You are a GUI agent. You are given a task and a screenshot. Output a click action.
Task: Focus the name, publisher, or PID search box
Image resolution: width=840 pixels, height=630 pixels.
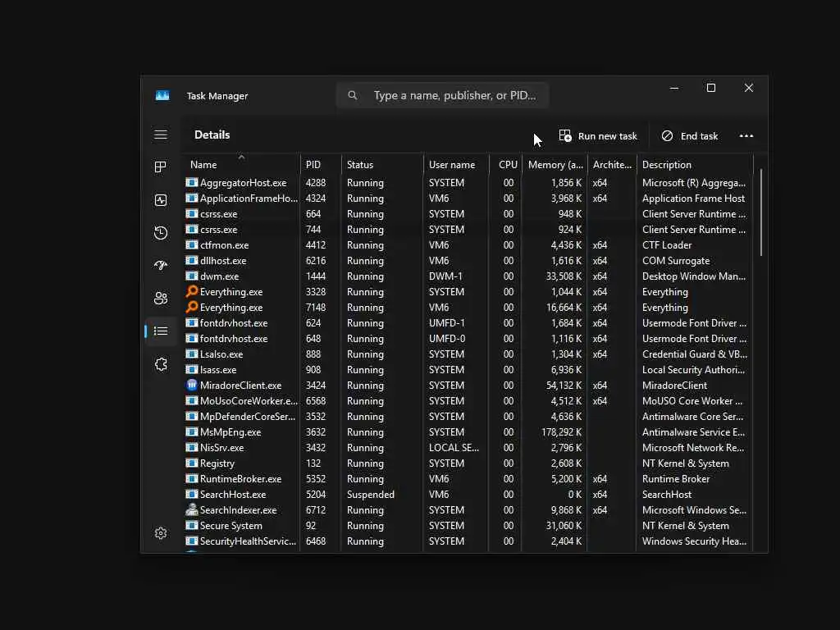(x=442, y=95)
